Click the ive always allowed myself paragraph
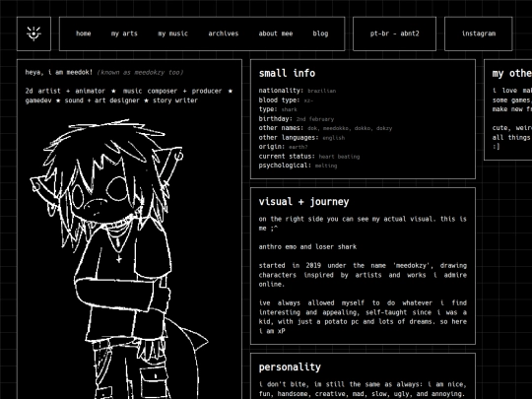 pos(363,317)
